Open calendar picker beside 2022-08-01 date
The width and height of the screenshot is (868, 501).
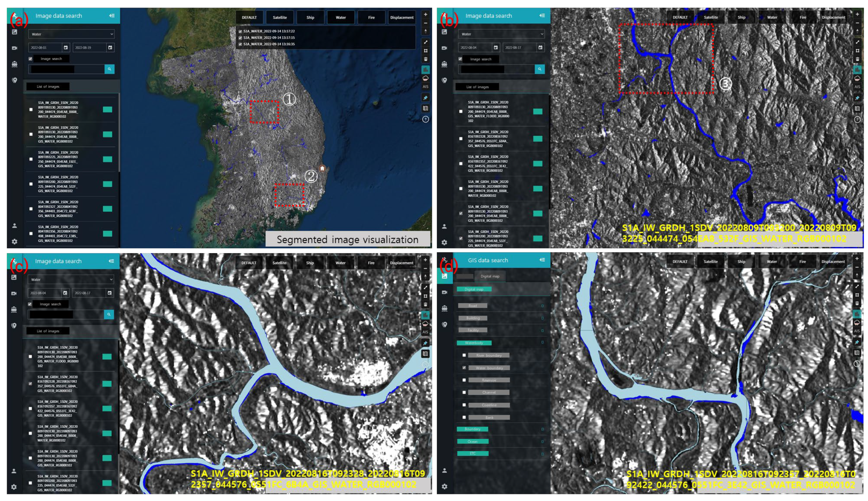coord(66,48)
